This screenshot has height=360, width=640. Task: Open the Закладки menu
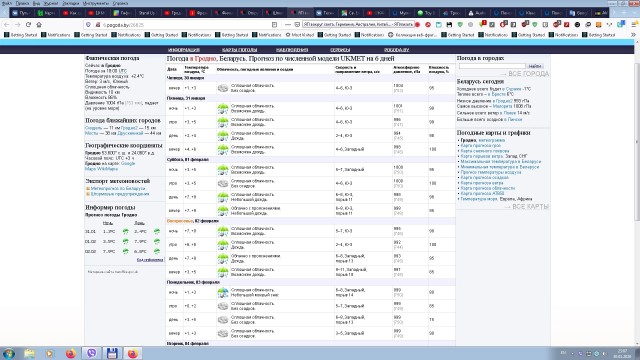pos(70,3)
